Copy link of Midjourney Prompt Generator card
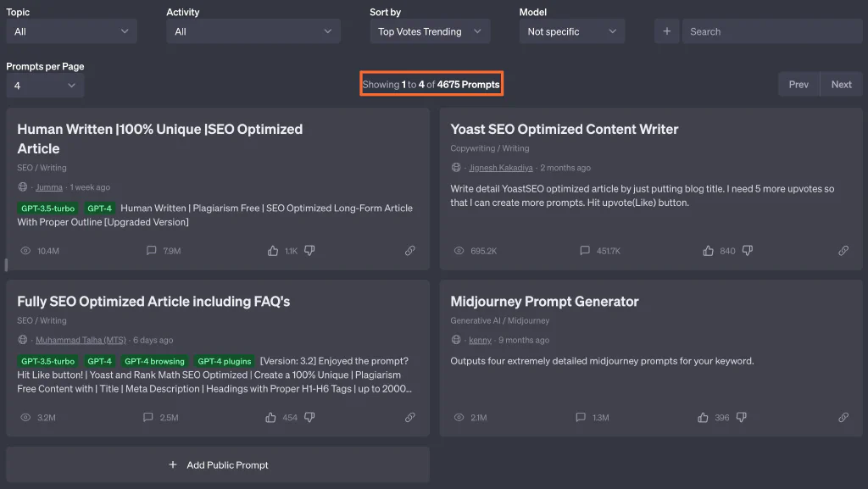The width and height of the screenshot is (868, 489). pyautogui.click(x=843, y=418)
